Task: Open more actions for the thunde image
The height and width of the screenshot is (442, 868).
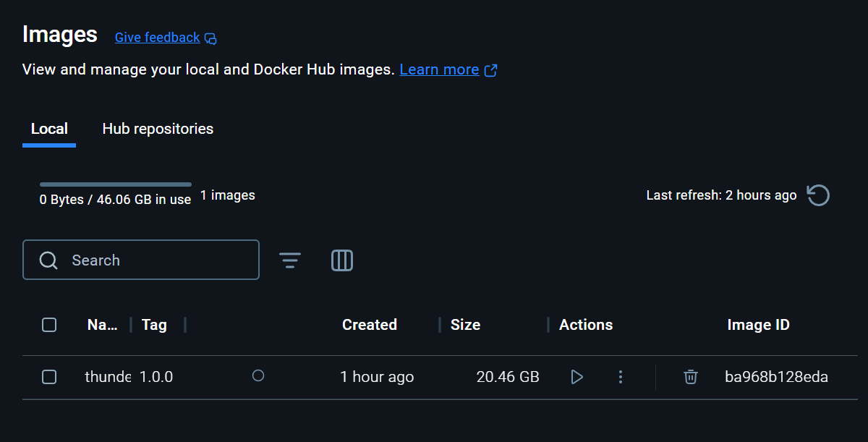Action: [x=620, y=376]
